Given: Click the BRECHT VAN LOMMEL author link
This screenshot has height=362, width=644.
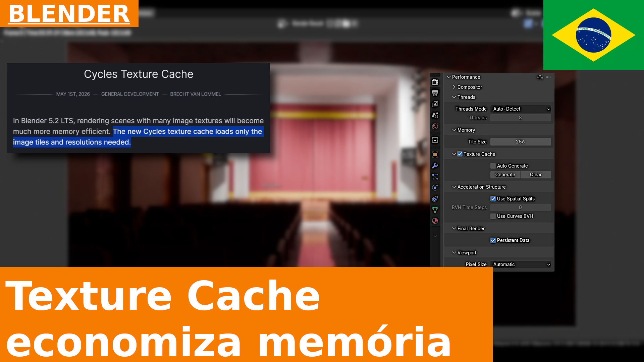Looking at the screenshot, I should [196, 94].
